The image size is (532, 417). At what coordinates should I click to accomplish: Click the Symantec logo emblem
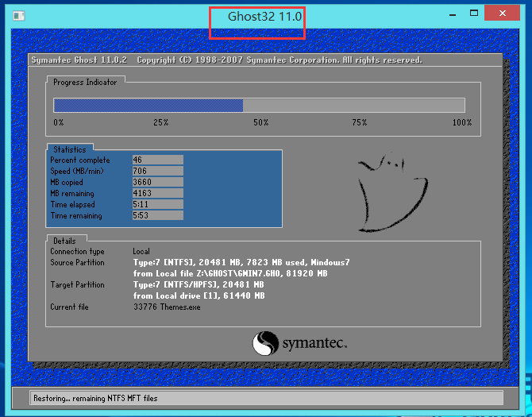(x=265, y=343)
